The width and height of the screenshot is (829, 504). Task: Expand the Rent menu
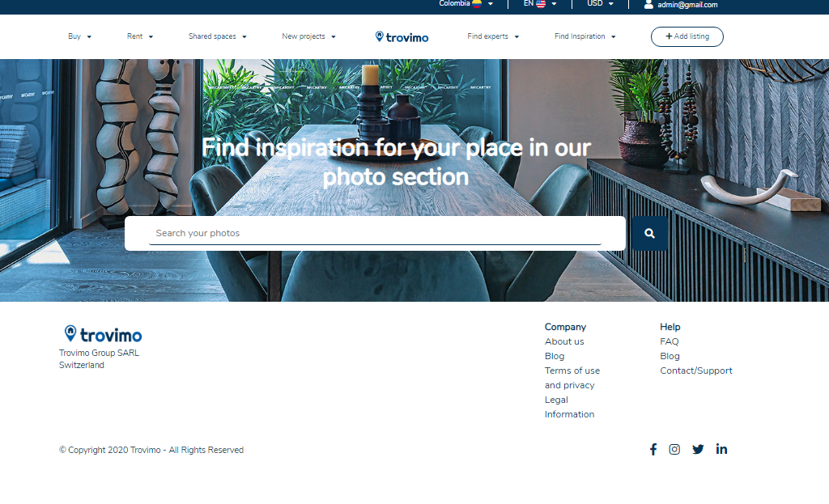coord(139,36)
